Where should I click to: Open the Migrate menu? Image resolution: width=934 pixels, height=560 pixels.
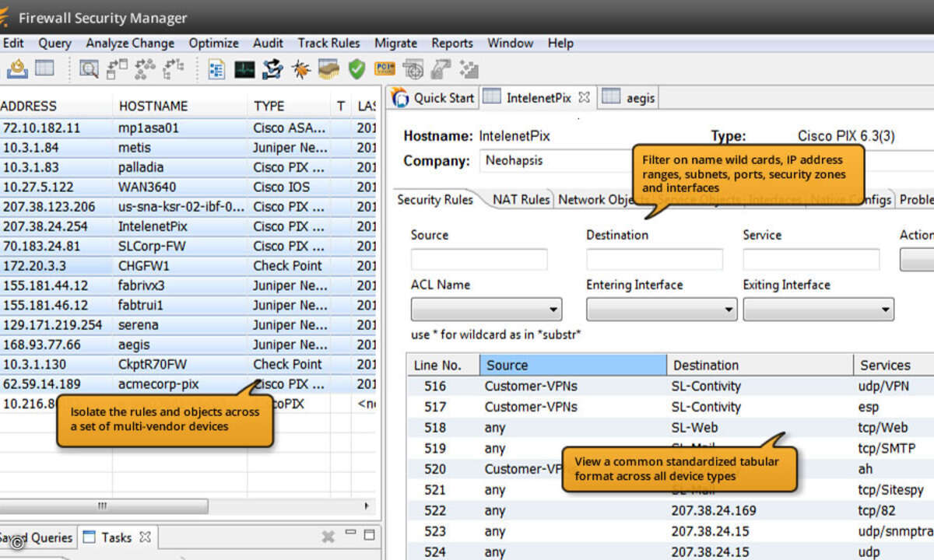pyautogui.click(x=396, y=44)
